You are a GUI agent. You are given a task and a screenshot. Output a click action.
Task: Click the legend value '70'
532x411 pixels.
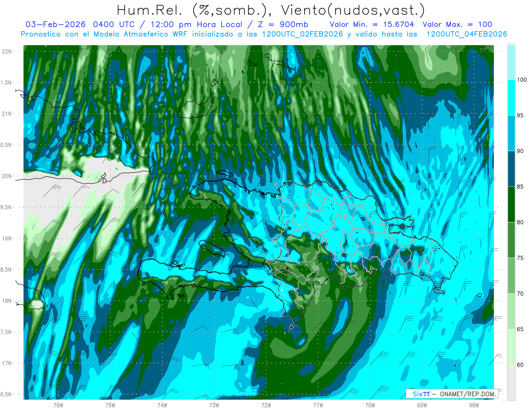coord(521,294)
